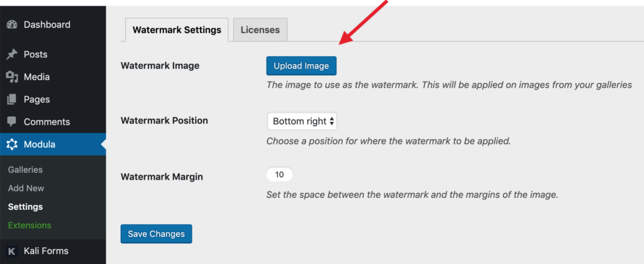The height and width of the screenshot is (264, 644).
Task: Switch to the Licenses tab
Action: point(260,30)
